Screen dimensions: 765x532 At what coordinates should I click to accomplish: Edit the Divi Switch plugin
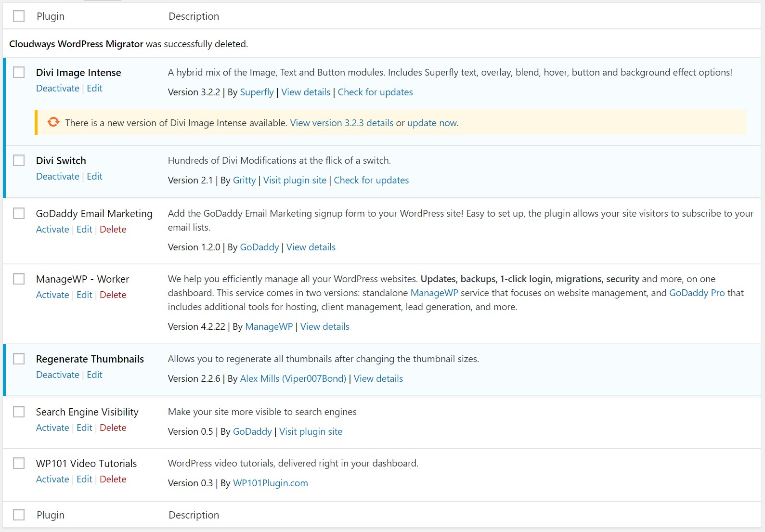coord(94,176)
